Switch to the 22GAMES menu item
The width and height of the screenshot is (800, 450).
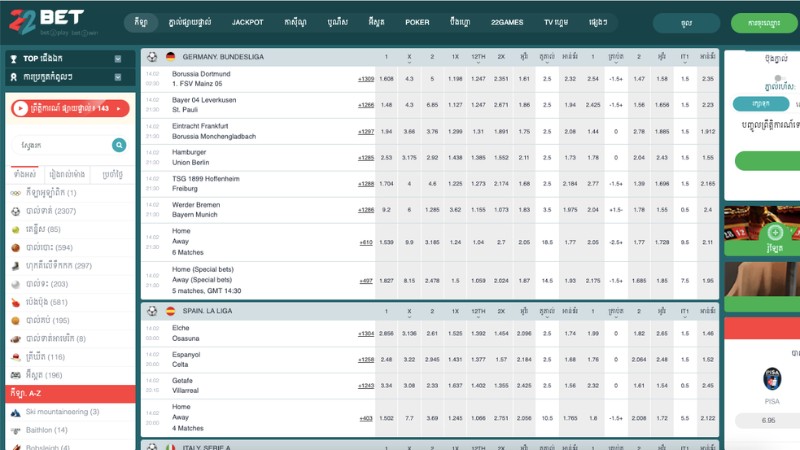[507, 21]
